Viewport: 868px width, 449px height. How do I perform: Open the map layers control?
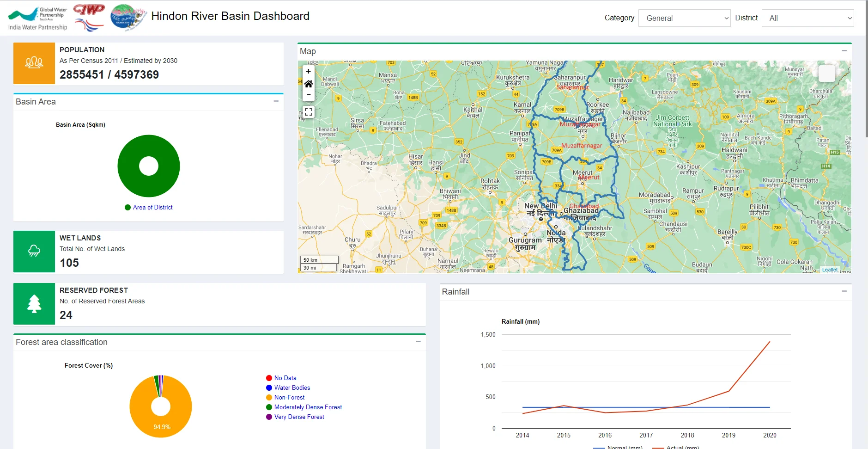826,74
